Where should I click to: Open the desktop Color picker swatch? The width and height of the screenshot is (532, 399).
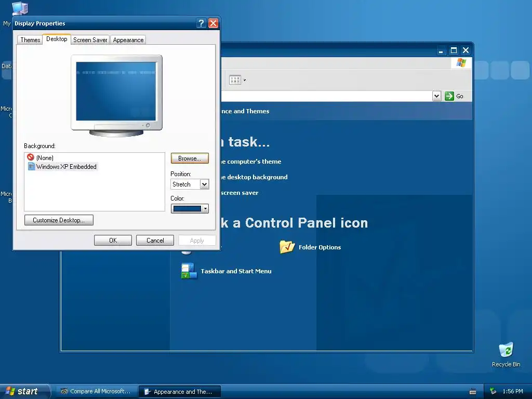pyautogui.click(x=187, y=209)
